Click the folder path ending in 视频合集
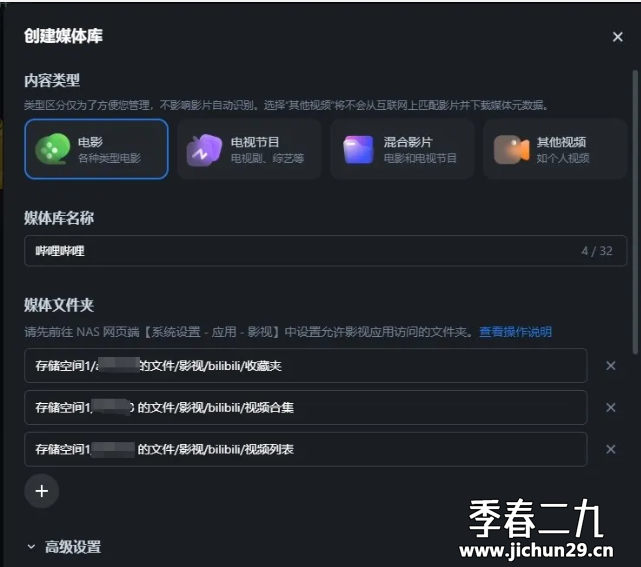The image size is (641, 567). point(306,407)
